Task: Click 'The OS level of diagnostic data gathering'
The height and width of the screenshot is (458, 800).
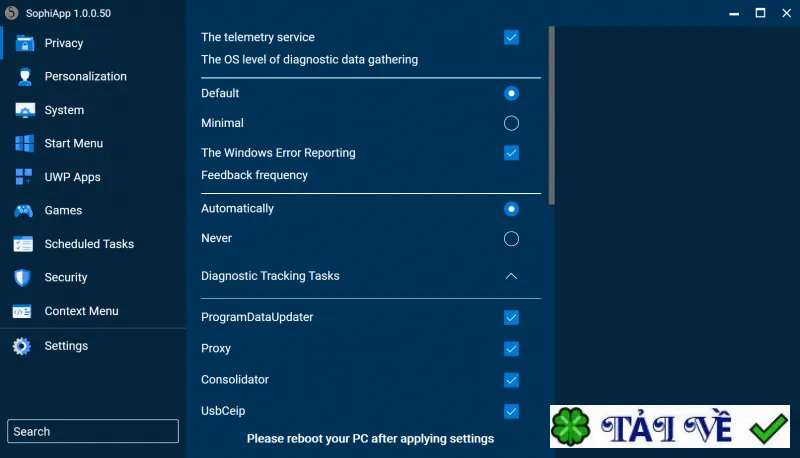Action: click(x=309, y=60)
